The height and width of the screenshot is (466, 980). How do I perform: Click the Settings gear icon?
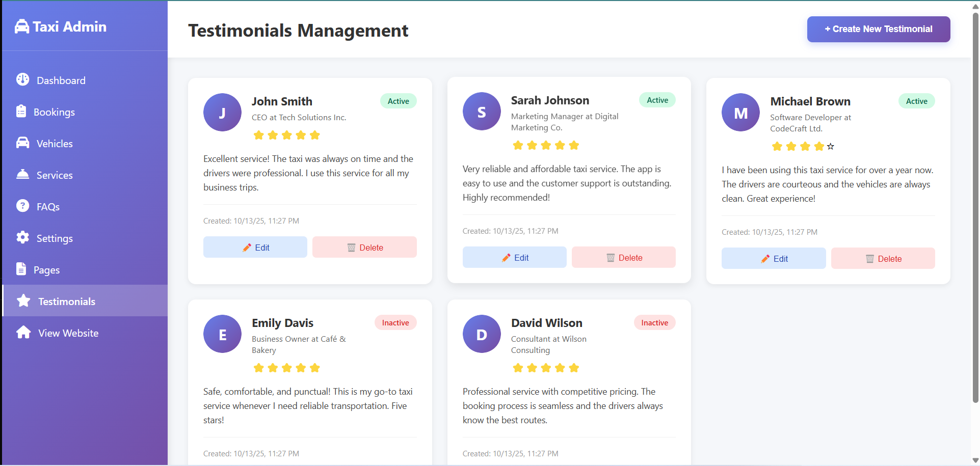tap(22, 238)
